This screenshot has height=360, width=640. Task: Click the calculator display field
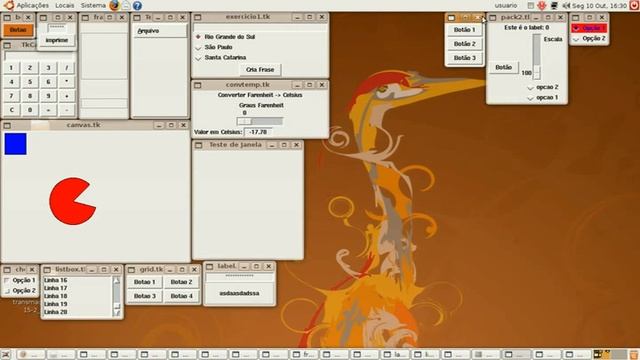click(40, 56)
